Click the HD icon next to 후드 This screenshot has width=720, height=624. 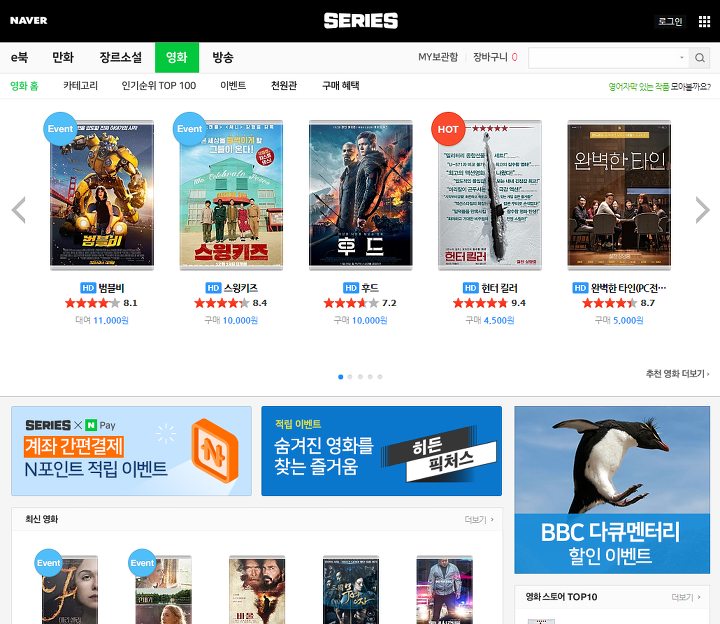[350, 288]
